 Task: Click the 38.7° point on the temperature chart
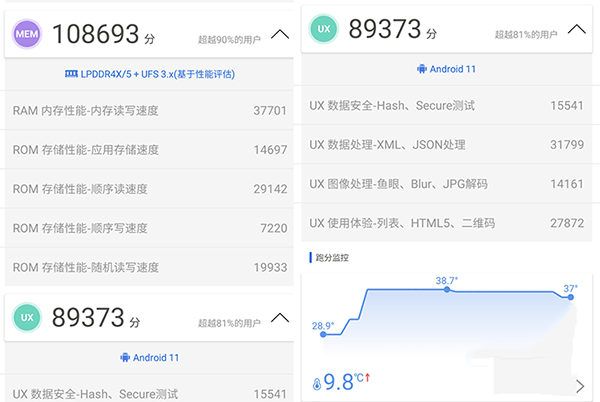(x=447, y=290)
